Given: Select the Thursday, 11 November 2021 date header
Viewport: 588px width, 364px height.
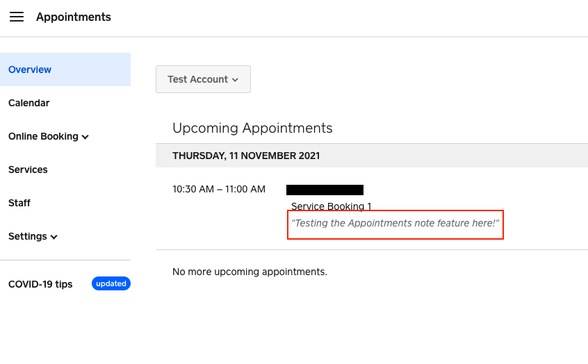Looking at the screenshot, I should tap(246, 156).
